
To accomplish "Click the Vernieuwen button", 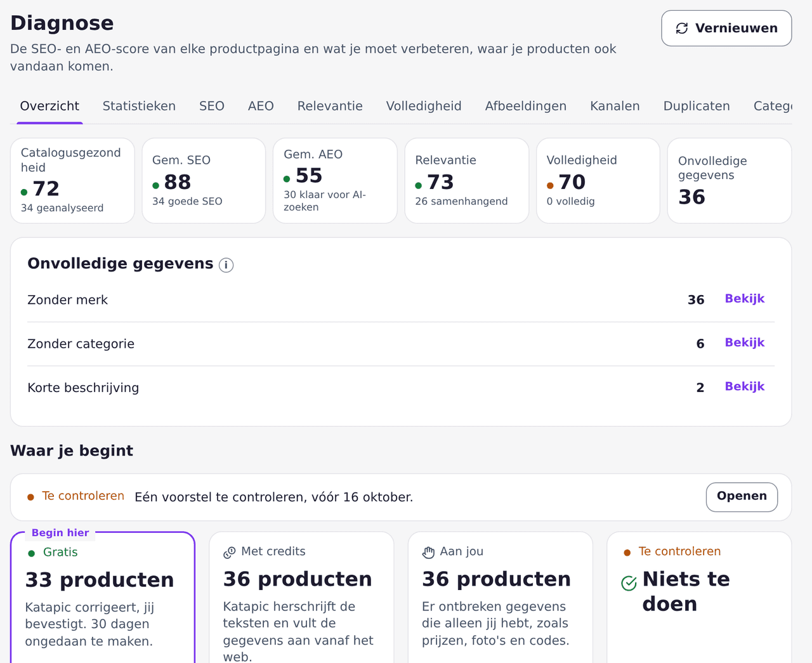I will pyautogui.click(x=726, y=28).
